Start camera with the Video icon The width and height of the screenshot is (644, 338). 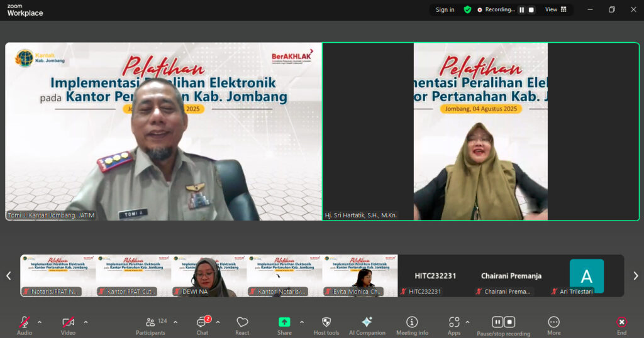tap(68, 325)
